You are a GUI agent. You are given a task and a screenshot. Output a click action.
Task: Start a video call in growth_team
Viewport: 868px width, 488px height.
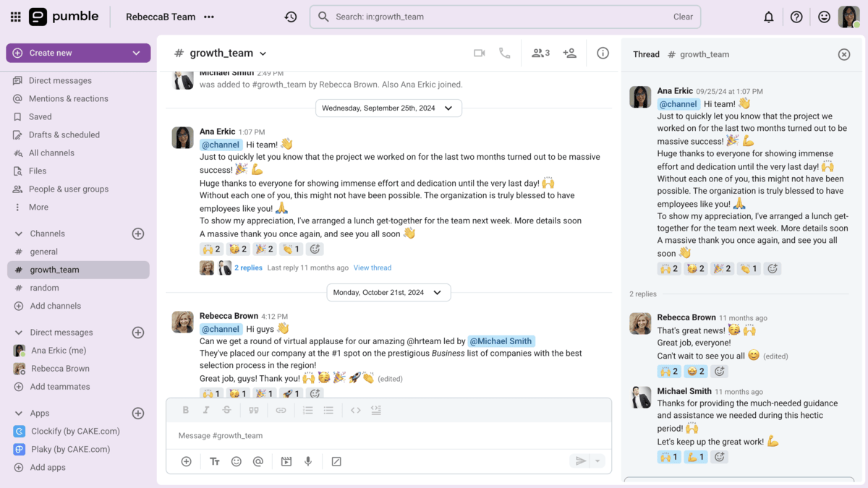479,52
